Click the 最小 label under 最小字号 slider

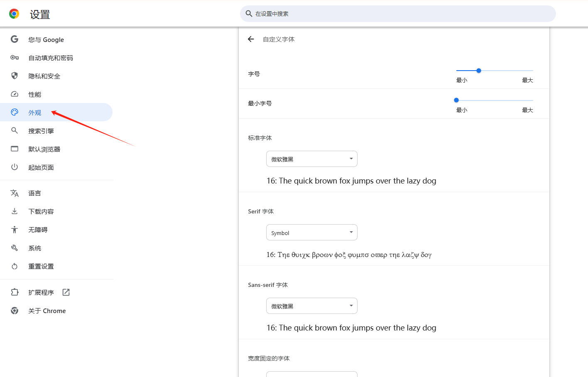point(462,110)
